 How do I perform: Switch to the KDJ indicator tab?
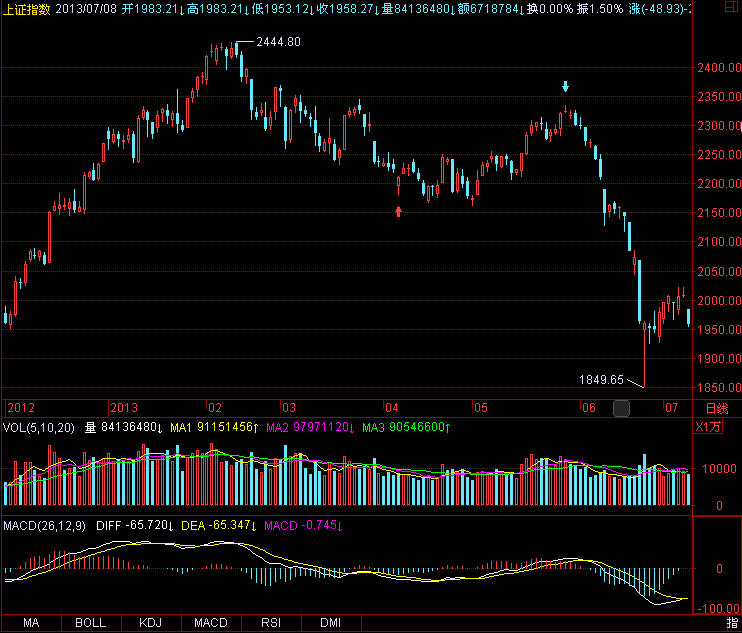[151, 623]
